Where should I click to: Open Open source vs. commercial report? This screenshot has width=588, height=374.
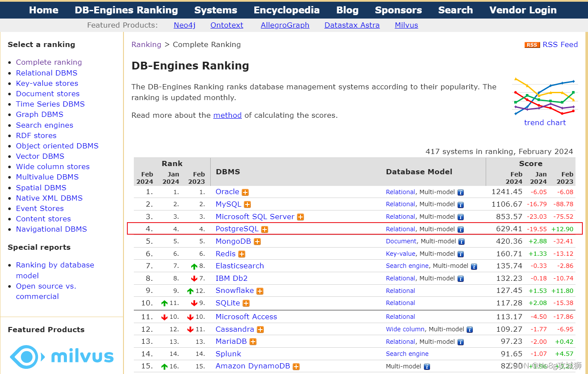46,291
